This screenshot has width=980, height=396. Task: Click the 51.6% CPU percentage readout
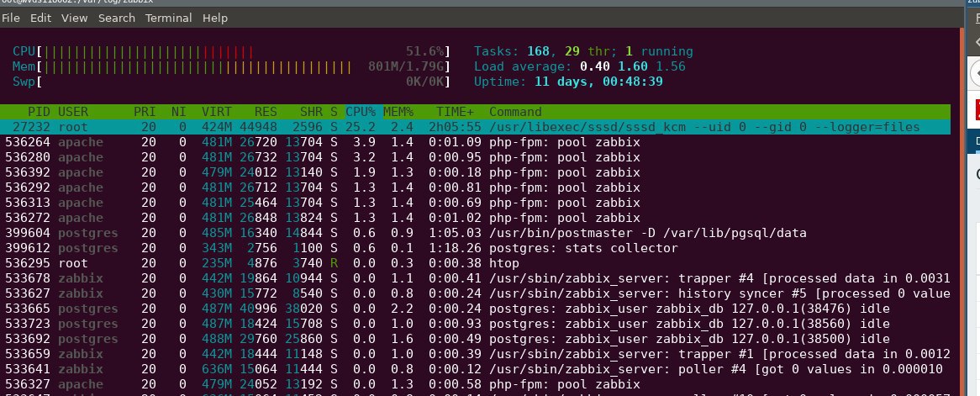[425, 51]
